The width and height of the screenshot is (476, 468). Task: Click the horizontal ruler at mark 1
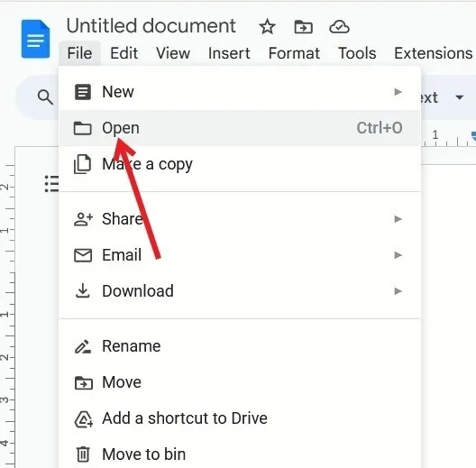(x=435, y=134)
